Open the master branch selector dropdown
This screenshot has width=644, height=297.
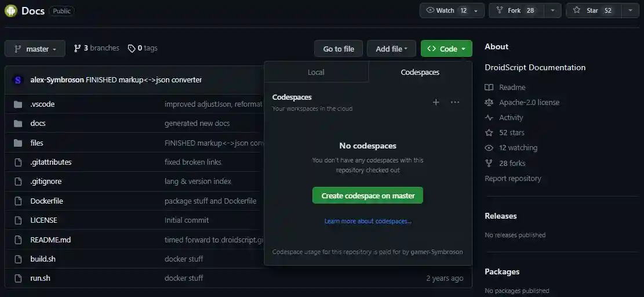[x=35, y=49]
